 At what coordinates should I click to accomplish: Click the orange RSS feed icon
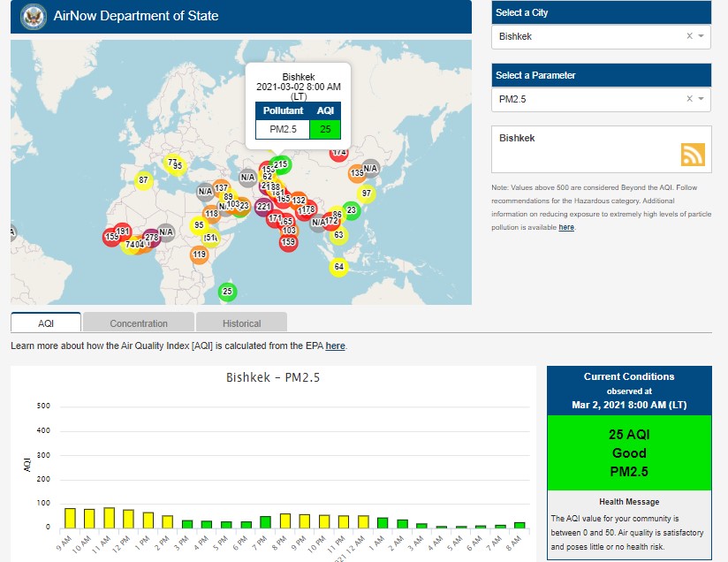pyautogui.click(x=693, y=155)
